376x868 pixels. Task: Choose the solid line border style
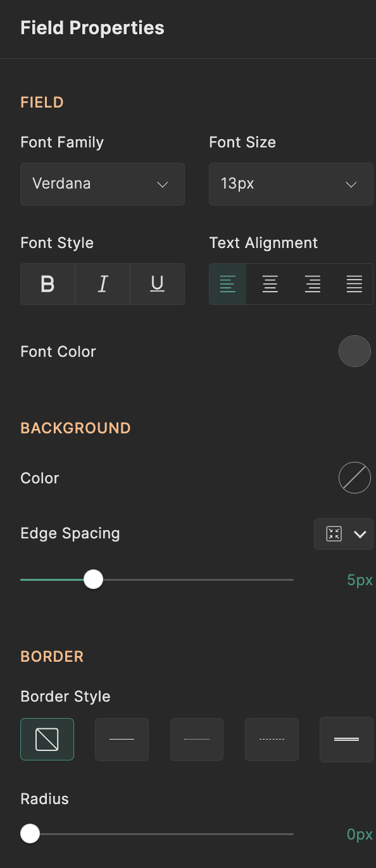click(x=122, y=739)
